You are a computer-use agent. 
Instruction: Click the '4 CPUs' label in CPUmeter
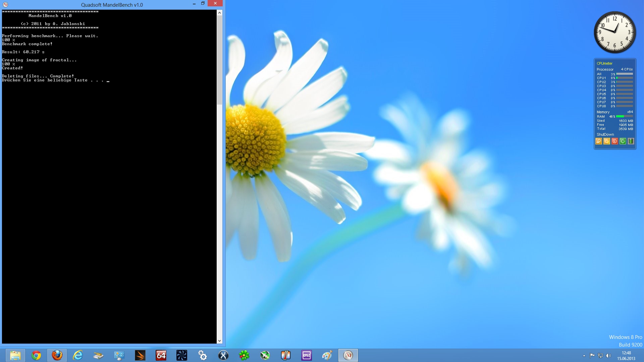[627, 69]
